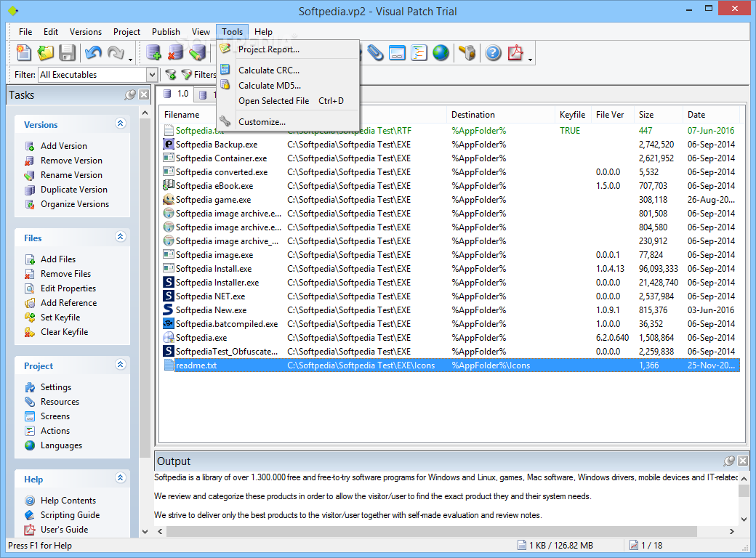Image resolution: width=756 pixels, height=558 pixels.
Task: Select Softpedia Backup.exe row
Action: (451, 145)
